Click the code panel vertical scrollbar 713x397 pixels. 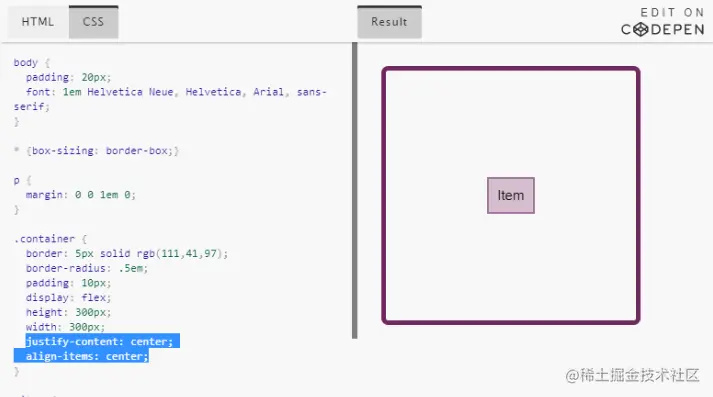355,191
